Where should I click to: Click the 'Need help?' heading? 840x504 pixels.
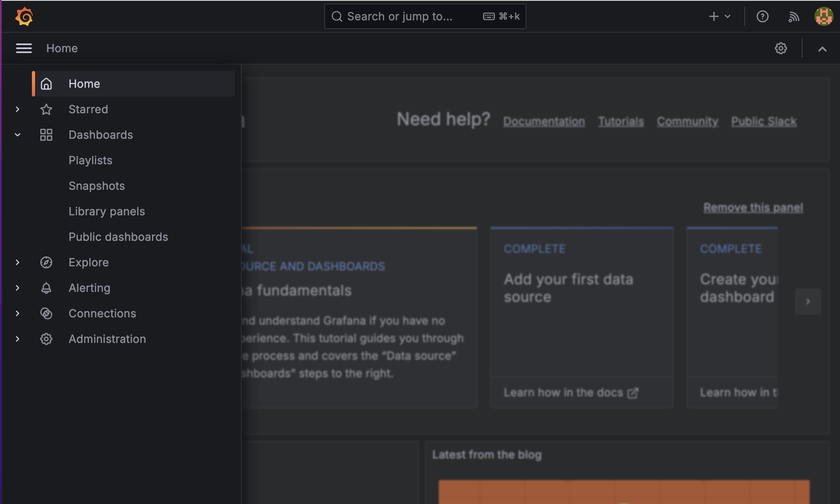click(x=443, y=119)
